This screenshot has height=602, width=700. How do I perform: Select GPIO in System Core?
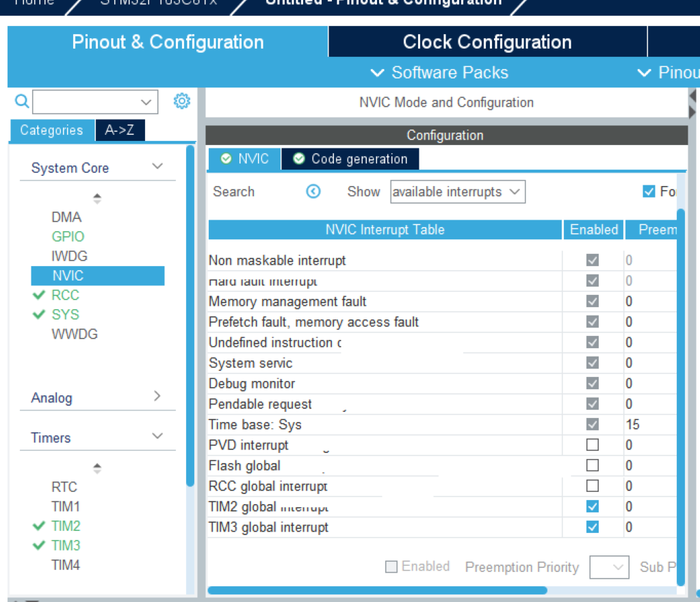tap(68, 237)
